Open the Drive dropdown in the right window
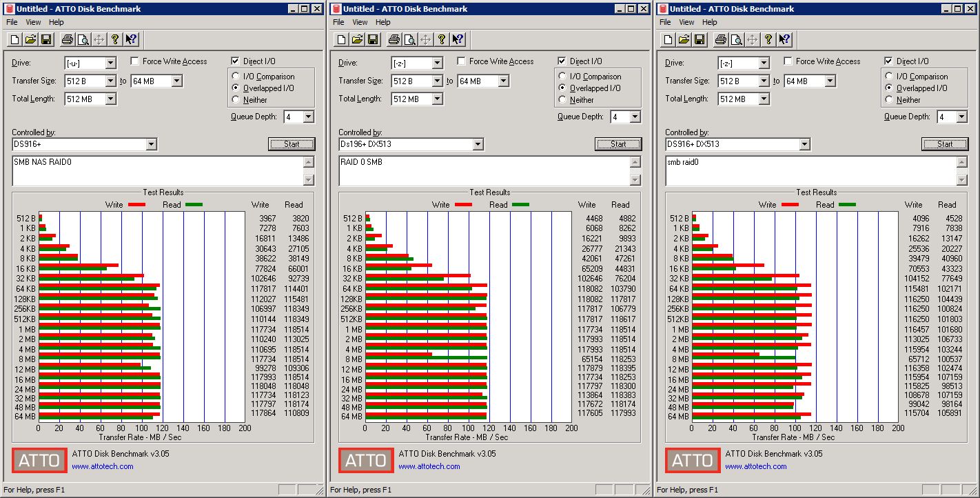 point(764,63)
